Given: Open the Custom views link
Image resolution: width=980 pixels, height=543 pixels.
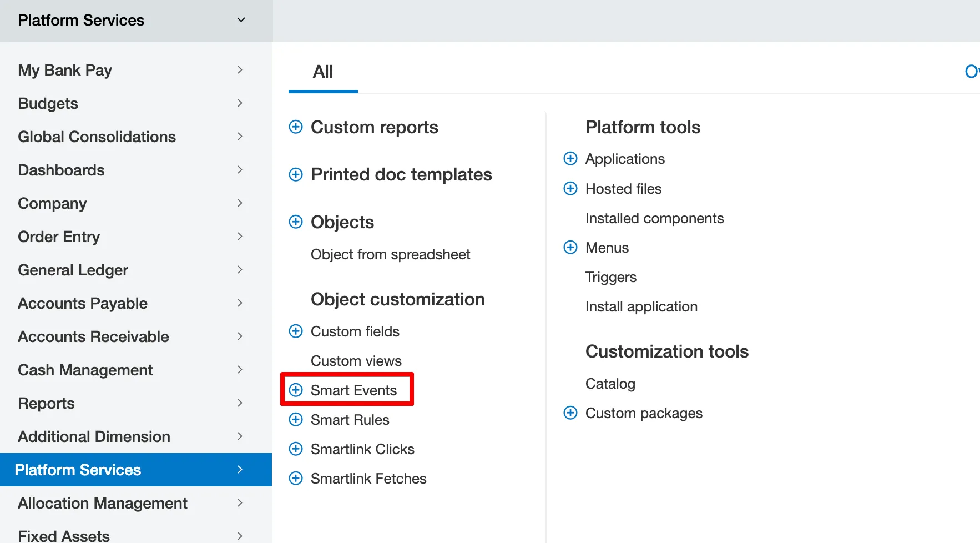Looking at the screenshot, I should [356, 361].
